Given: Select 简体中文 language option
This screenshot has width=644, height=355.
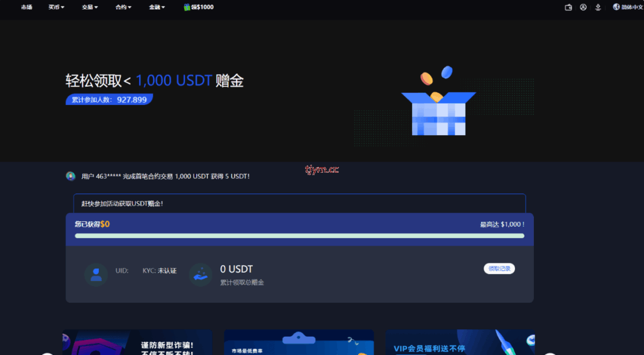Looking at the screenshot, I should [632, 8].
